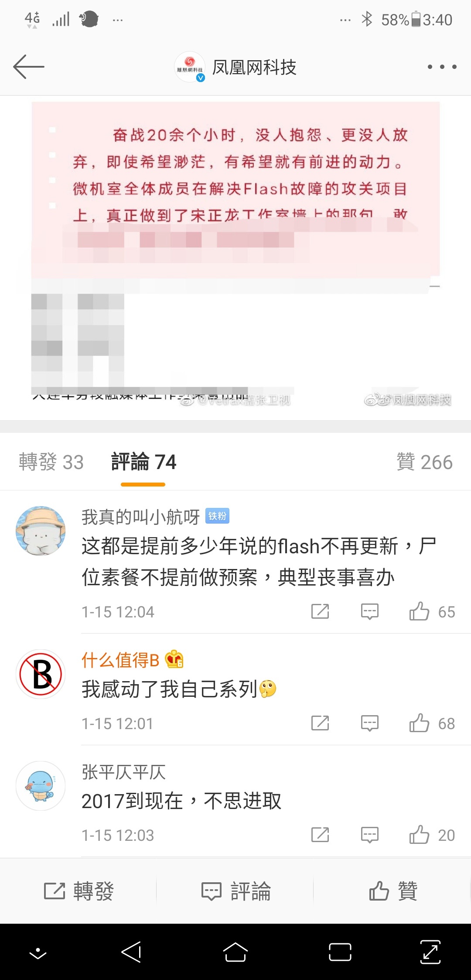Screen dimensions: 471x980
Task: Reply to the comment dated 1-15 12:04
Action: pyautogui.click(x=370, y=612)
